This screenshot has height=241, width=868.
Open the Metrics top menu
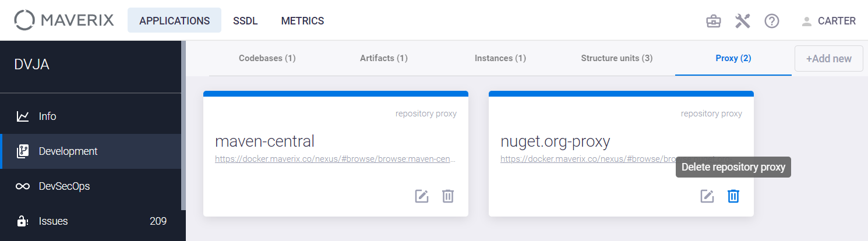coord(302,20)
